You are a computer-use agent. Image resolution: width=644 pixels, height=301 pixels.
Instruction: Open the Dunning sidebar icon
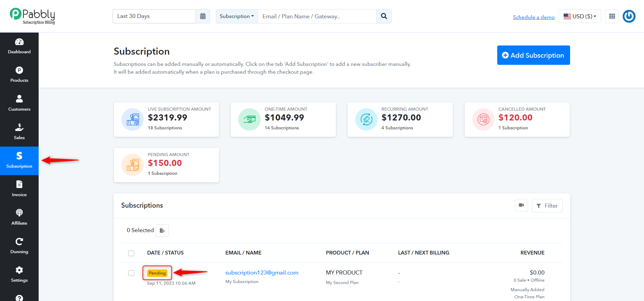(x=19, y=241)
